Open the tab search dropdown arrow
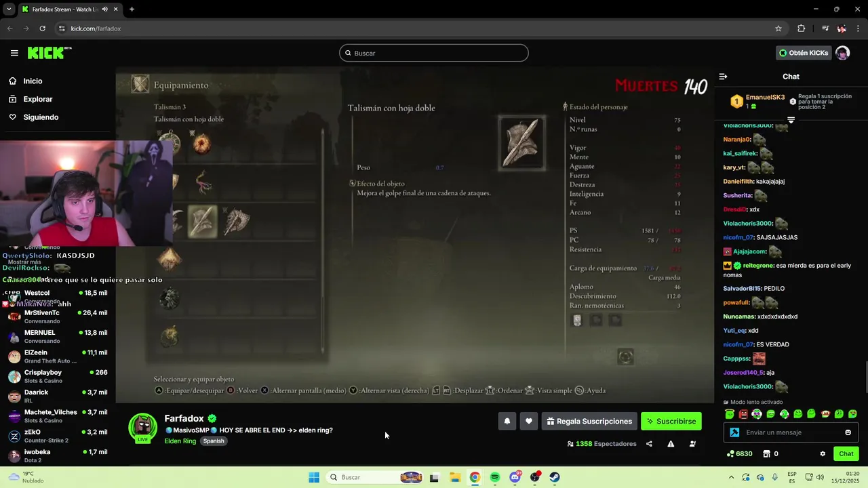The image size is (868, 488). [x=9, y=9]
